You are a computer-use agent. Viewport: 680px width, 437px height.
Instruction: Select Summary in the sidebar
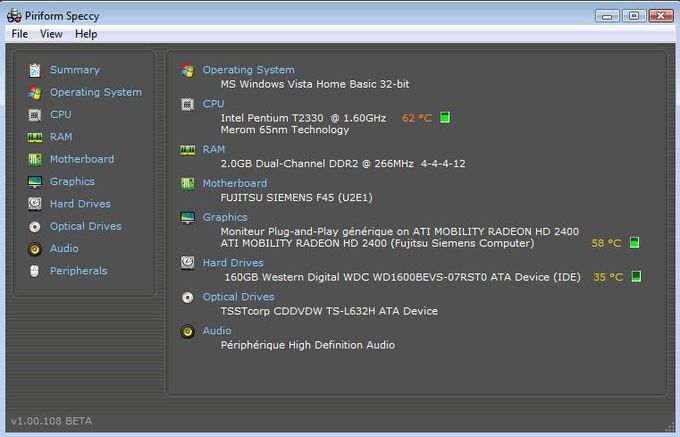75,70
